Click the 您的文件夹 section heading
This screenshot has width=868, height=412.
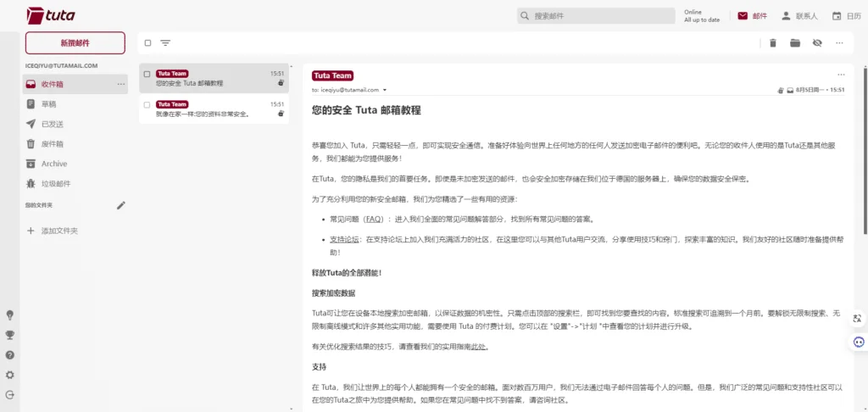39,205
